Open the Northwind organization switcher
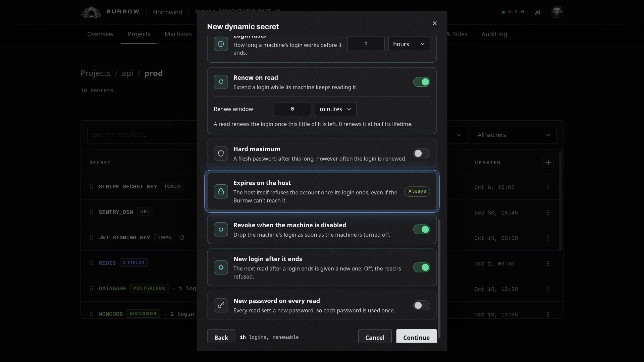 tap(167, 12)
